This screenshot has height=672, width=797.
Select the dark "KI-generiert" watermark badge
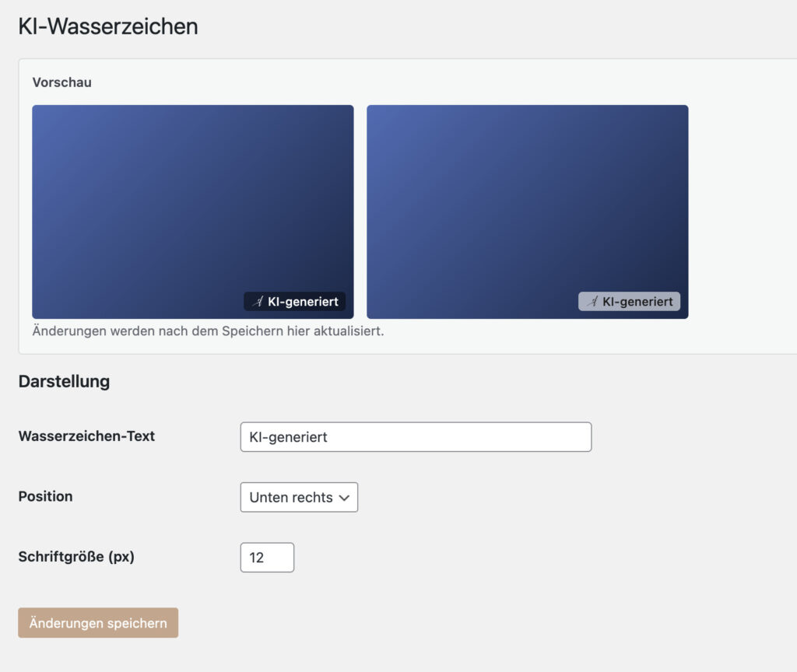pos(294,302)
